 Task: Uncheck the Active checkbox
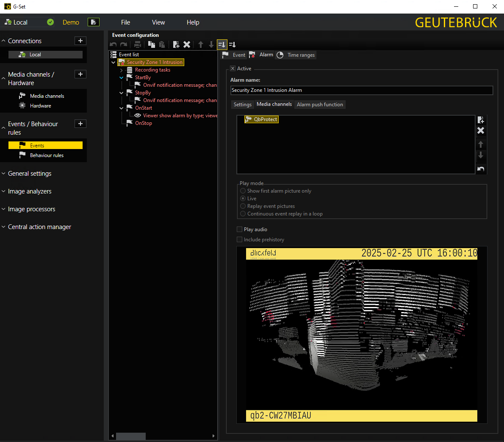[x=233, y=69]
